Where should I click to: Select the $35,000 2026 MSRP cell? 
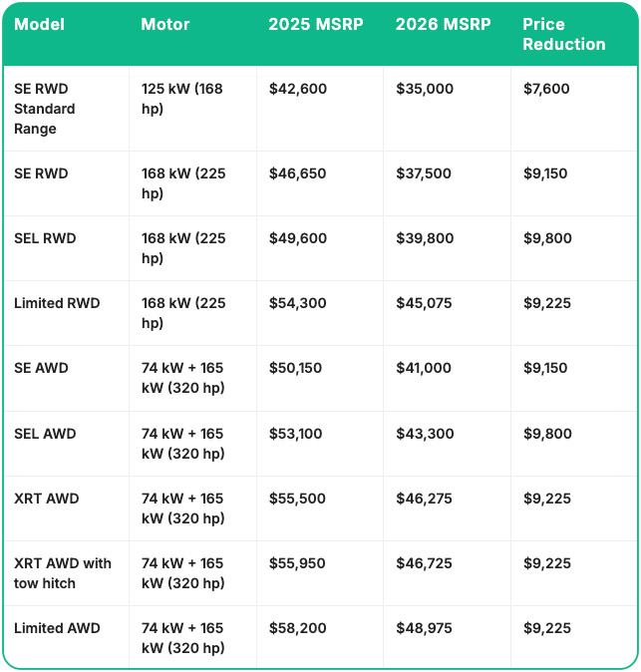424,89
